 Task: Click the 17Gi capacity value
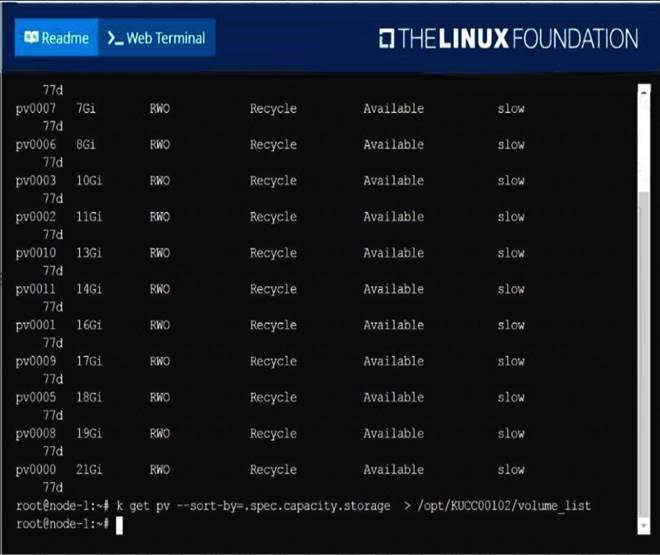tap(89, 361)
